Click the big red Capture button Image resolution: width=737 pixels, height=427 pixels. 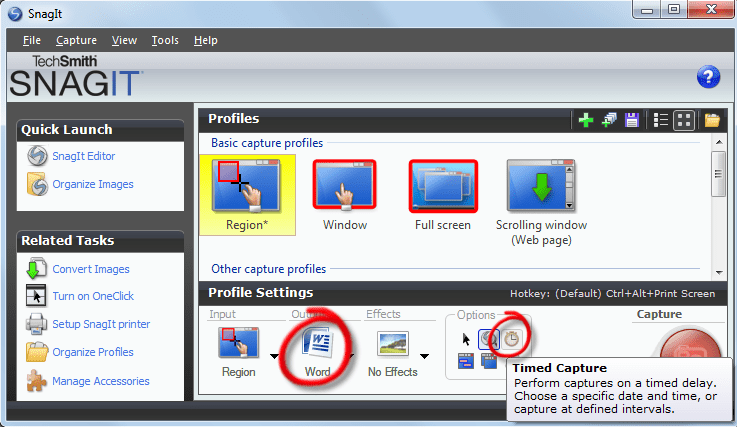coord(690,344)
